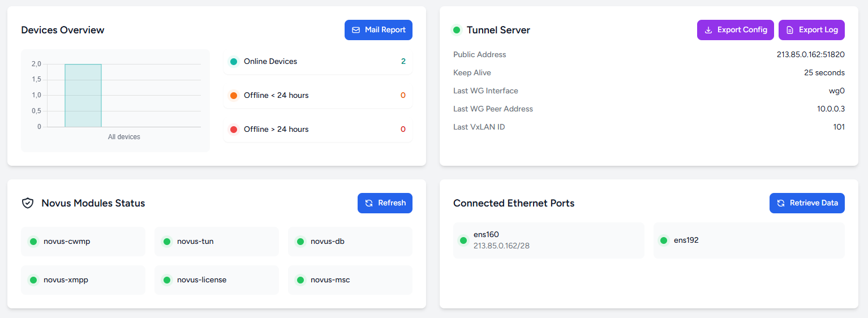This screenshot has height=318, width=868.
Task: Click the Connected Ethernet Ports heading
Action: tap(514, 203)
